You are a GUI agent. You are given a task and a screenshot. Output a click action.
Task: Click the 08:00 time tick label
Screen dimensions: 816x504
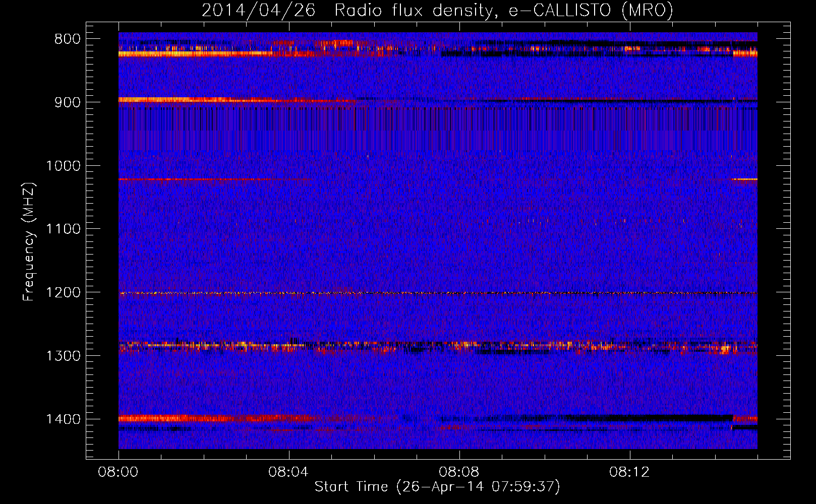pyautogui.click(x=118, y=472)
